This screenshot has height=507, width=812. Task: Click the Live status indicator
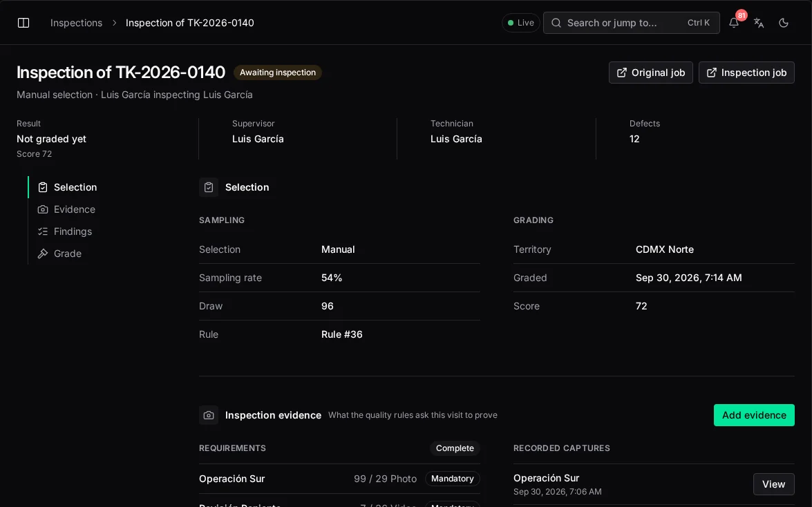pos(520,23)
